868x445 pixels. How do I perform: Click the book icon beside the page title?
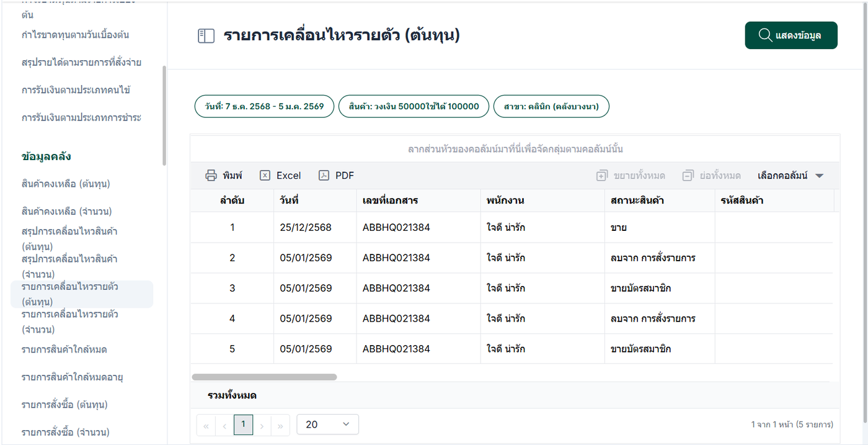pos(205,36)
